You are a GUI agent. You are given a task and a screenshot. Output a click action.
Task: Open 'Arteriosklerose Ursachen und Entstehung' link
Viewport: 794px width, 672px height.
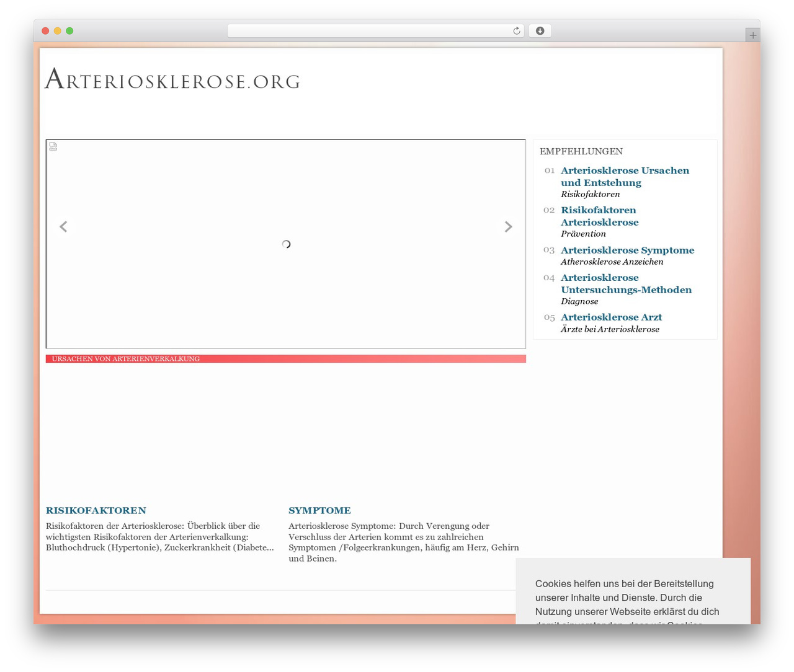tap(625, 177)
